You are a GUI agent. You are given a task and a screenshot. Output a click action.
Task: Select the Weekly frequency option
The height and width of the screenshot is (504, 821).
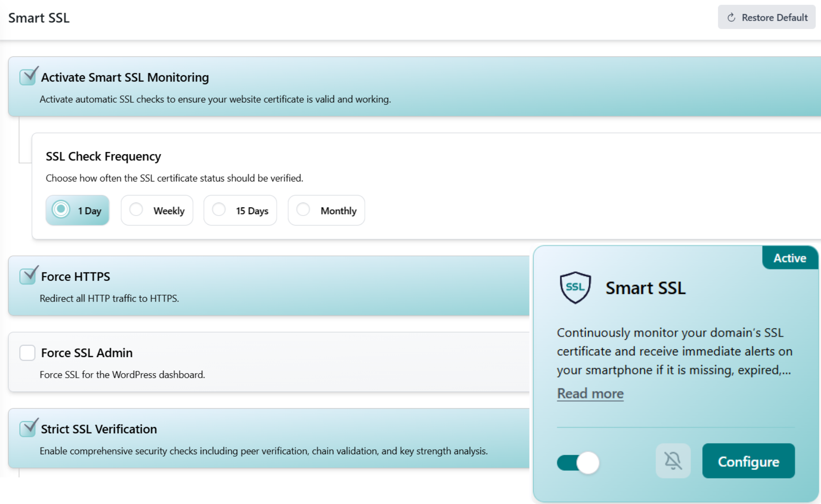157,210
